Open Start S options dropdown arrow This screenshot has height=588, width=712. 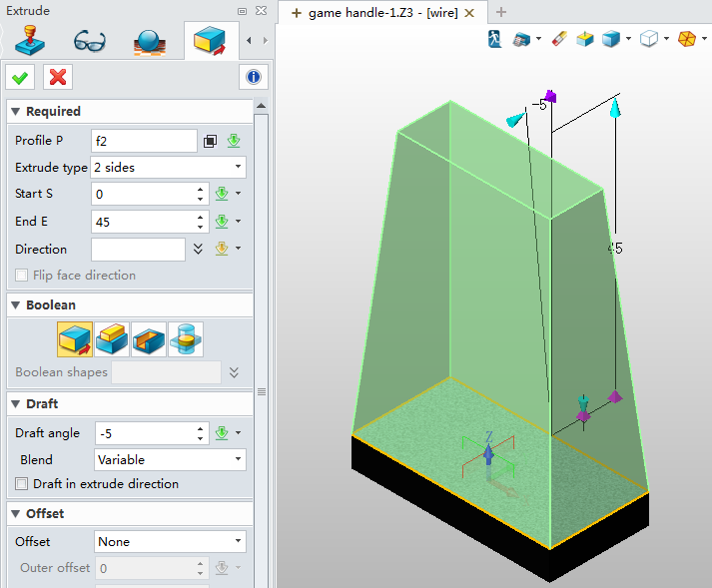coord(238,194)
